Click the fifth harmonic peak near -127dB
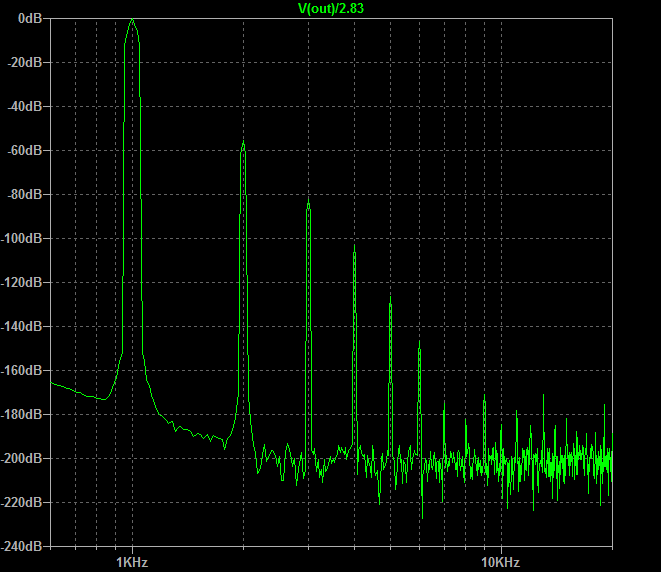Image resolution: width=661 pixels, height=572 pixels. coord(390,298)
